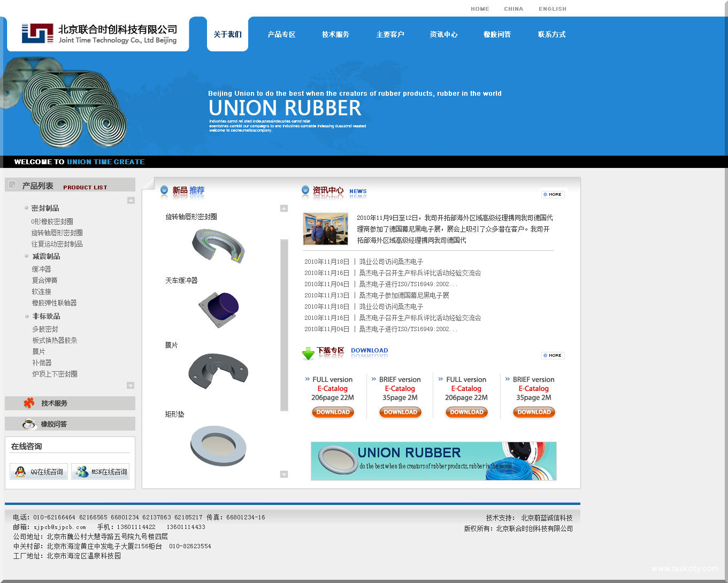Open 橡胶问答 sidebar button

pyautogui.click(x=70, y=424)
